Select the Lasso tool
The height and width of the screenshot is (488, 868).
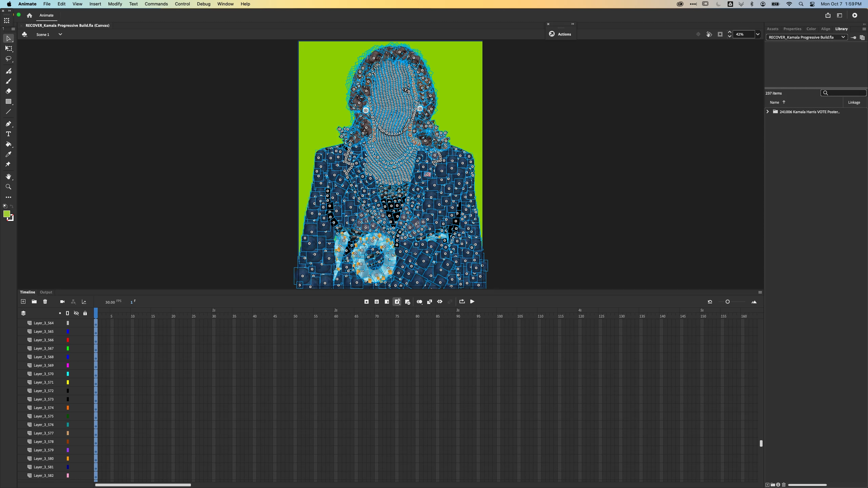click(x=8, y=59)
